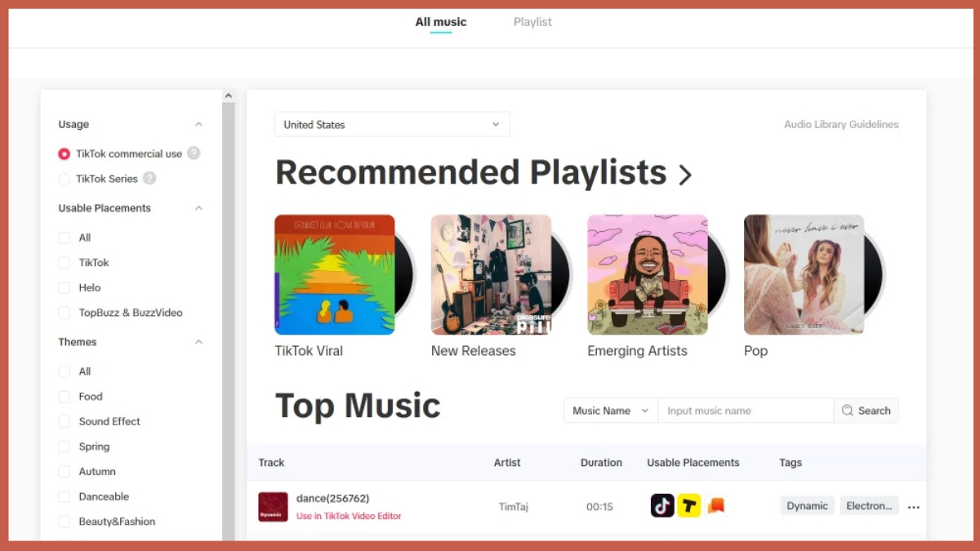Open the Pop playlist cover
The height and width of the screenshot is (551, 980).
804,274
